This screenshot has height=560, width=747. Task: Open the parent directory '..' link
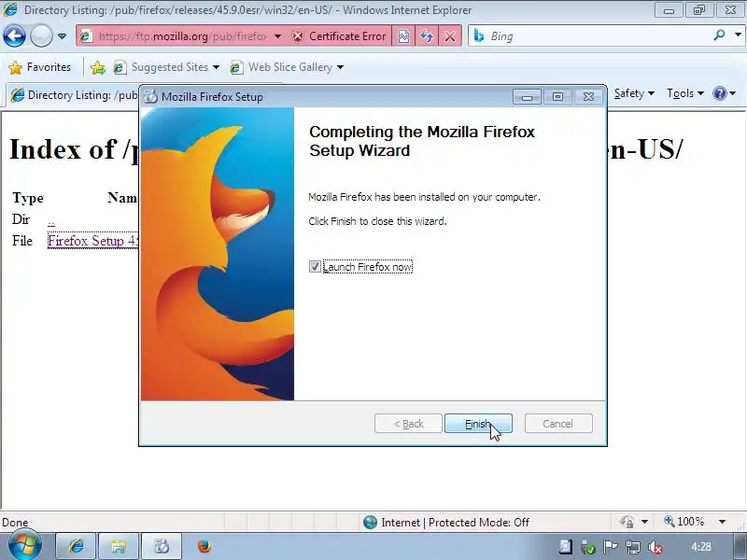pos(51,220)
